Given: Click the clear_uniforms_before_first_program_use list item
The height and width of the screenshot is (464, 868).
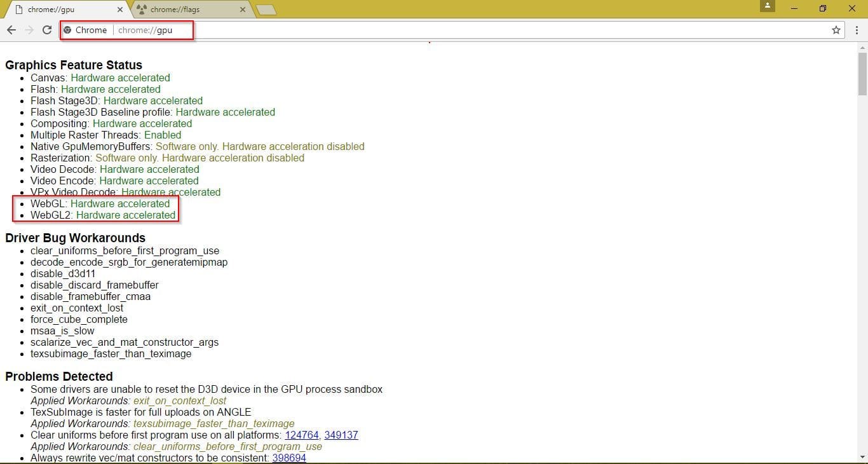Looking at the screenshot, I should point(125,251).
